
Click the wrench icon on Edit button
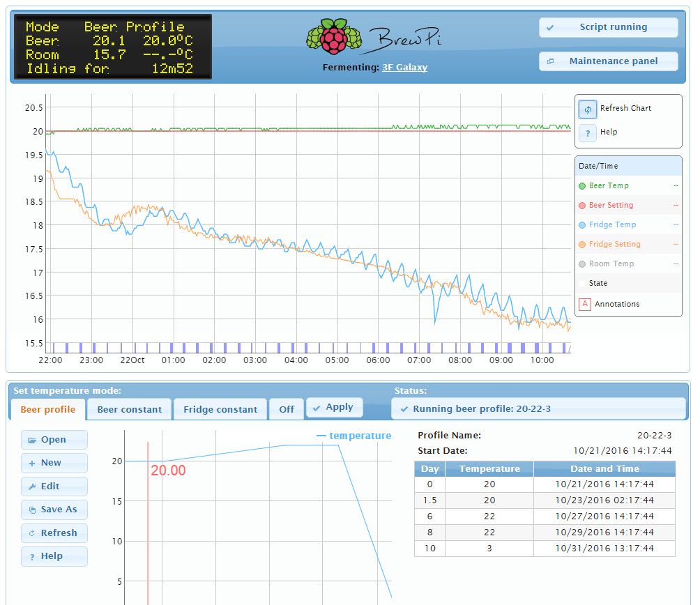(x=32, y=487)
